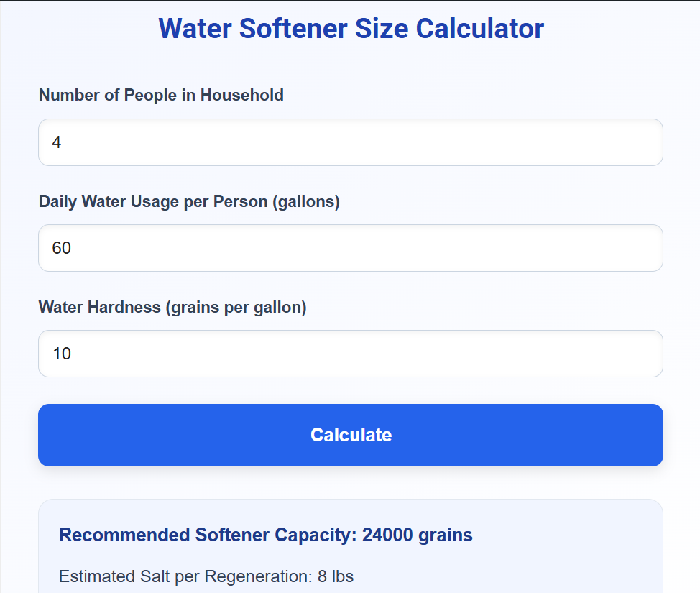Click the Water Softener Size Calculator heading
The width and height of the screenshot is (700, 593).
tap(351, 29)
